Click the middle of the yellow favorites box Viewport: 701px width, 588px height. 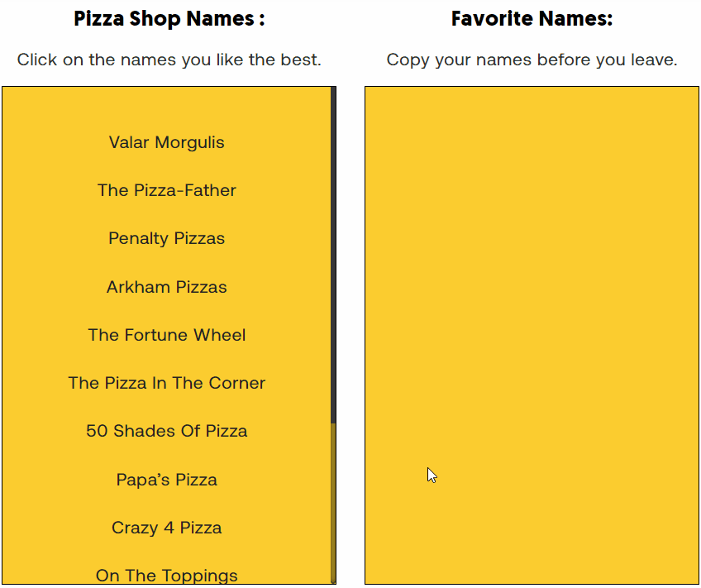[x=532, y=334]
